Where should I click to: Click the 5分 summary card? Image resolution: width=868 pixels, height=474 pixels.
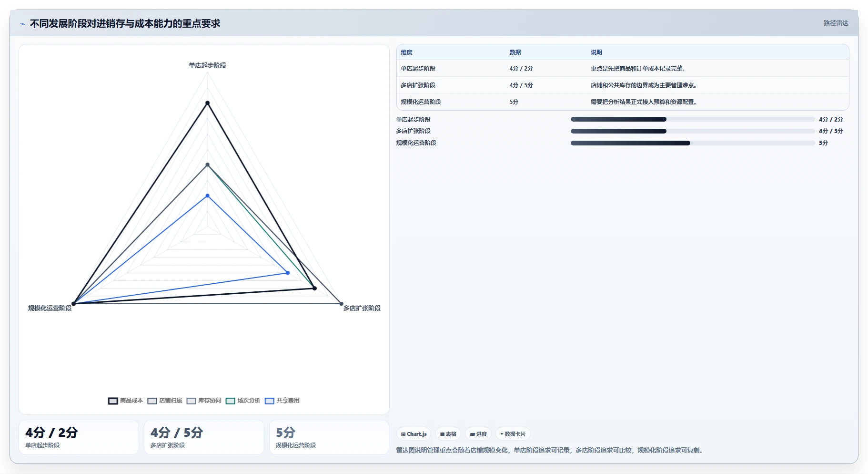[329, 437]
